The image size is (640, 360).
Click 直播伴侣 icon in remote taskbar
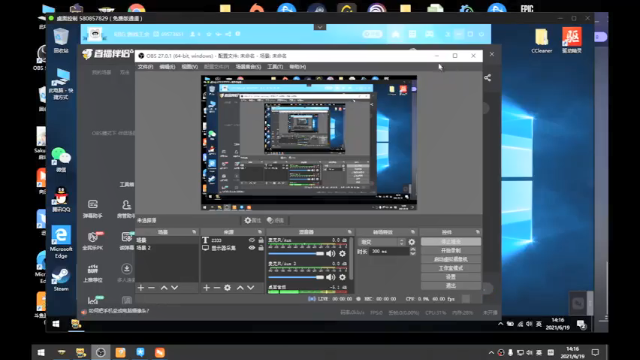pos(76,324)
